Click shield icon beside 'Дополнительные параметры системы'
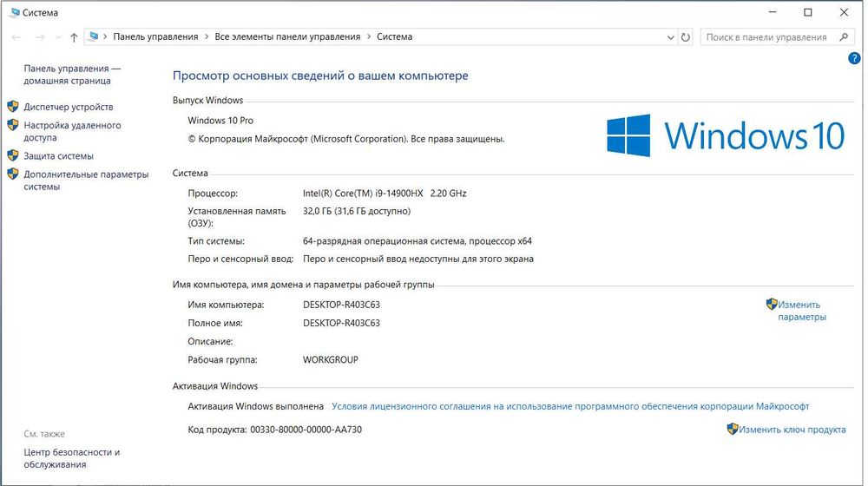Viewport: 868px width, 486px height. coord(13,174)
